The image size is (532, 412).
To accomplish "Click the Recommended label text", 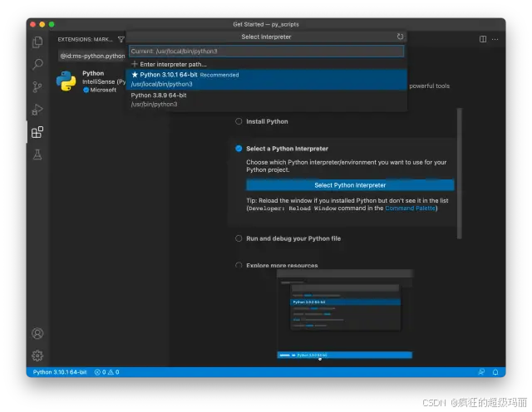I will 219,75.
